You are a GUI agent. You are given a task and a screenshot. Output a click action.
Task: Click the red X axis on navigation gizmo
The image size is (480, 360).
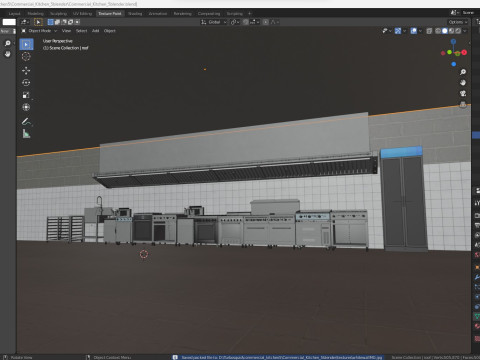pos(464,53)
